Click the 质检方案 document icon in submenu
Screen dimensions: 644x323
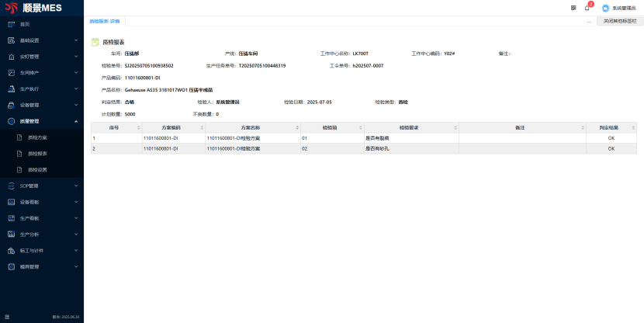[20, 137]
